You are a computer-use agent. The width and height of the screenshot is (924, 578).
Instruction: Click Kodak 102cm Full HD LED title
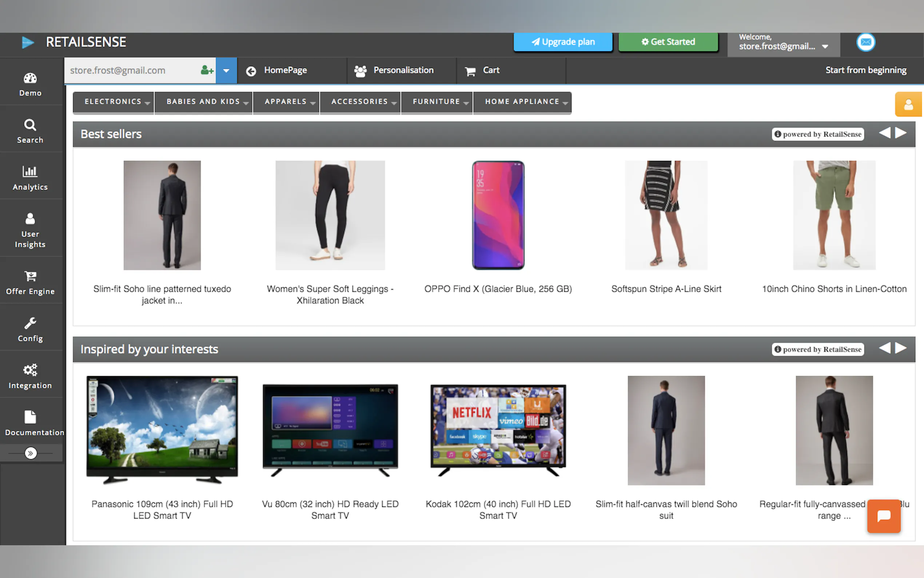498,510
